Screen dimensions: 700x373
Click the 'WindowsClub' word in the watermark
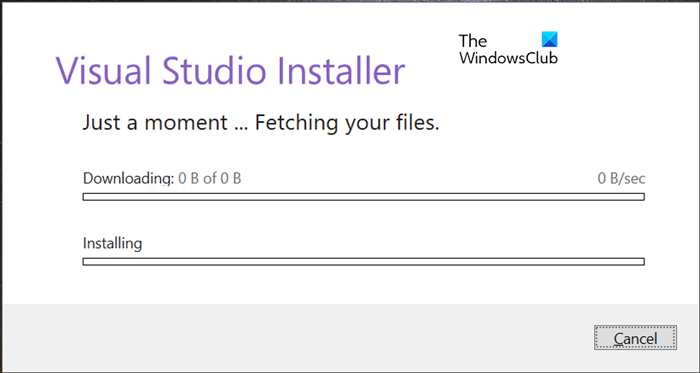coord(508,58)
